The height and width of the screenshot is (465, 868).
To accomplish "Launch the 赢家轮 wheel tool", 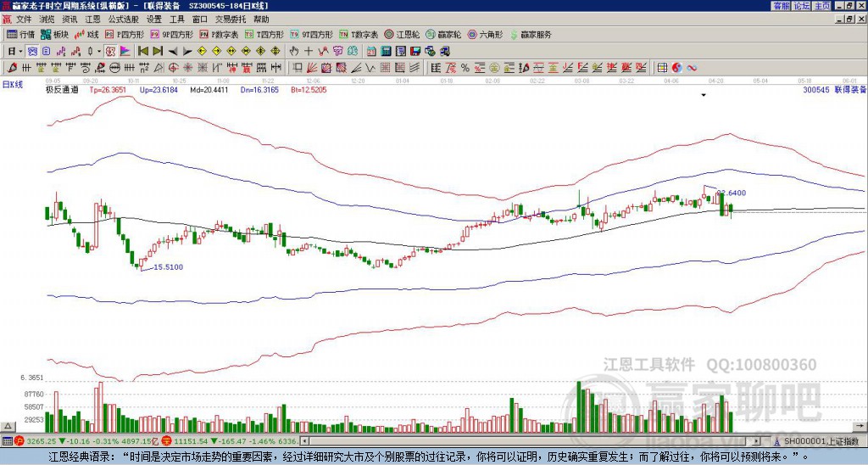I will coord(443,34).
